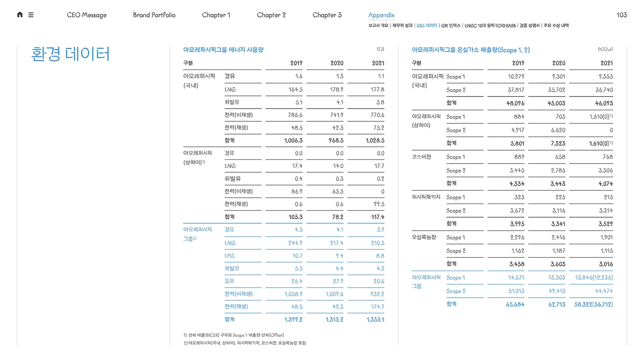Click page number 103

click(x=621, y=15)
